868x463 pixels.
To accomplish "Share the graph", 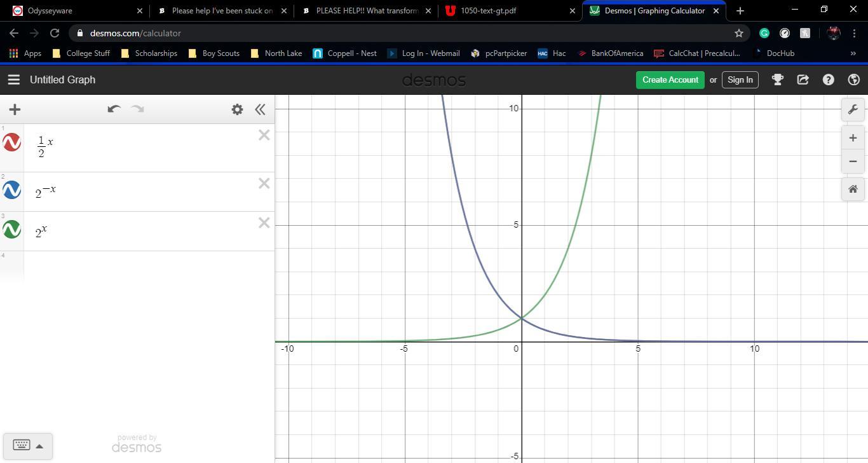I will (803, 79).
